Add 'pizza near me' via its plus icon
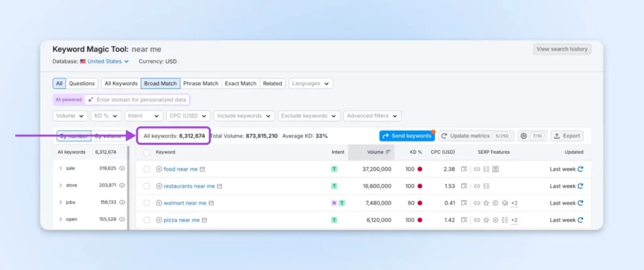 (159, 220)
